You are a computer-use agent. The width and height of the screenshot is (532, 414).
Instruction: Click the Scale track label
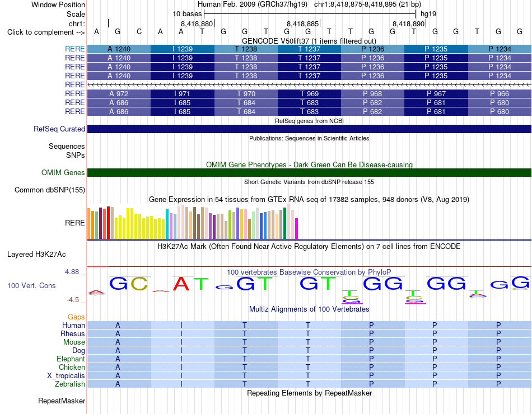(x=76, y=14)
